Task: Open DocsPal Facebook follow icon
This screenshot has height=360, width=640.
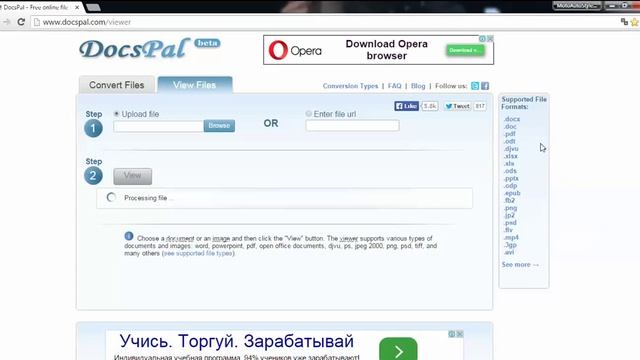Action: (485, 86)
